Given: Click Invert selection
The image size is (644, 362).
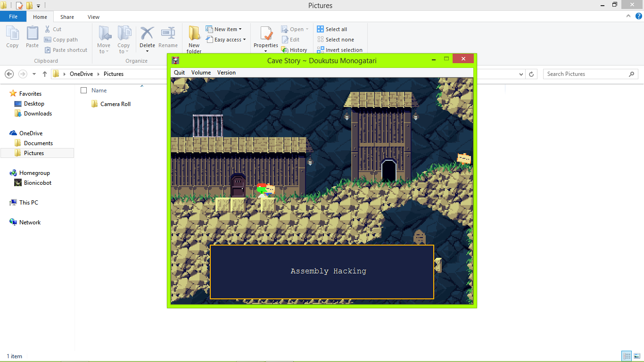Looking at the screenshot, I should [340, 50].
